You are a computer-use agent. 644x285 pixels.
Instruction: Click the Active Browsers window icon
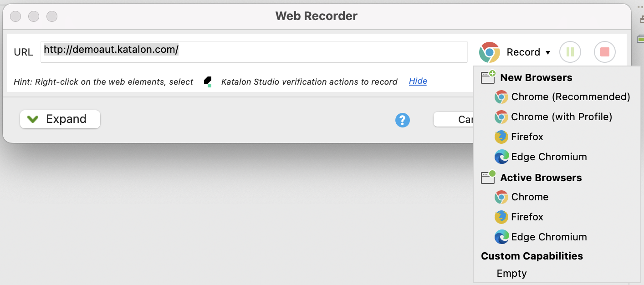coord(488,177)
